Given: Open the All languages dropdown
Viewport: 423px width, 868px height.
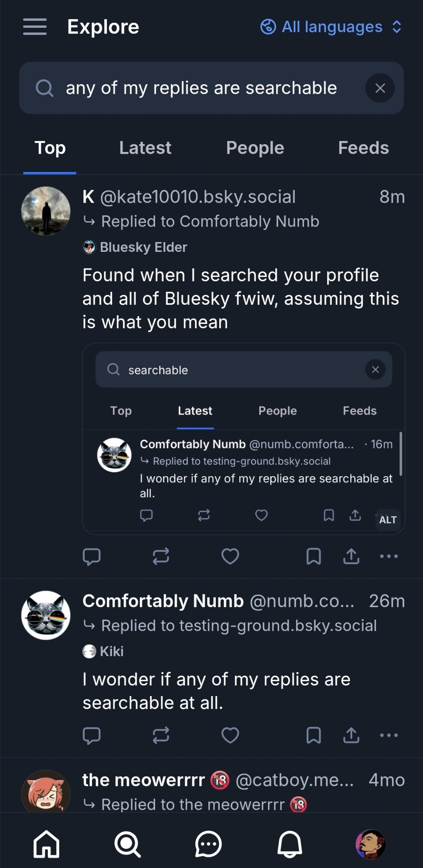Looking at the screenshot, I should click(331, 27).
